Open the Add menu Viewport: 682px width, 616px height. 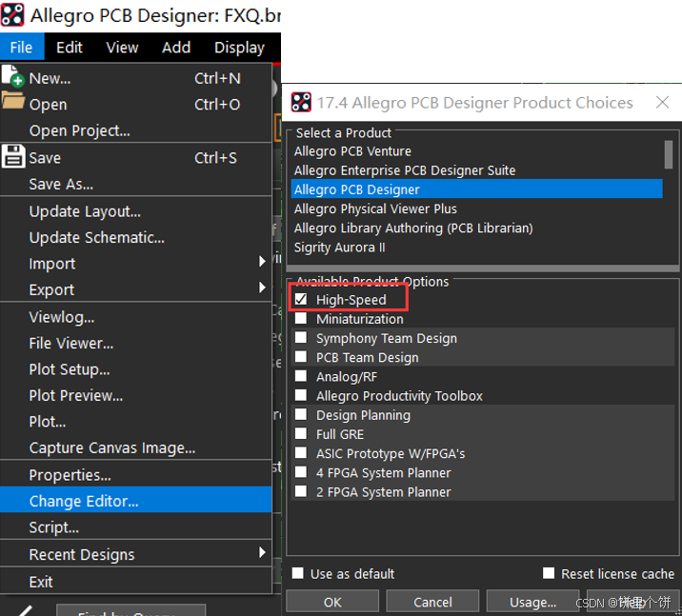tap(176, 47)
